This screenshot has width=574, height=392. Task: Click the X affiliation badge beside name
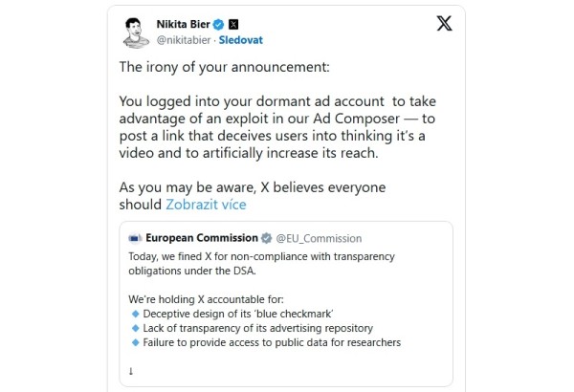[x=233, y=25]
